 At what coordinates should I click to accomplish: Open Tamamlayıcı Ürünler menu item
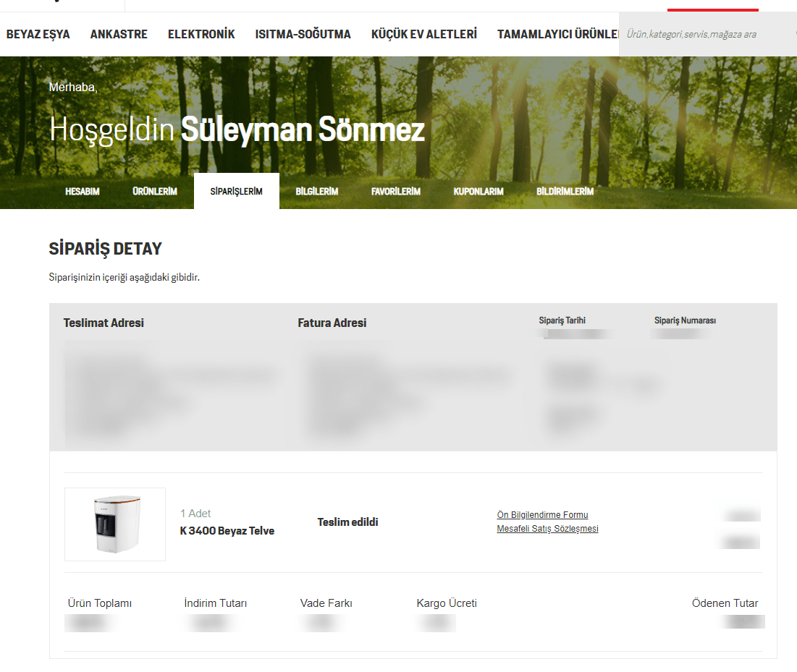[x=557, y=34]
